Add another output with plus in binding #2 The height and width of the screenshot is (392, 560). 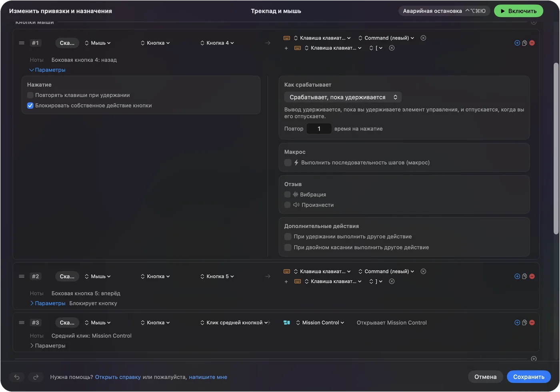click(286, 281)
